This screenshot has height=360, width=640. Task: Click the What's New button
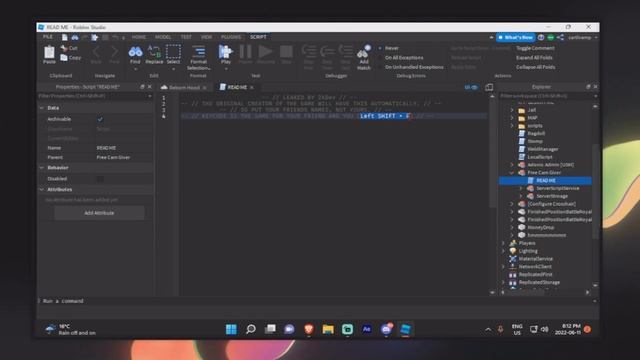coord(516,37)
